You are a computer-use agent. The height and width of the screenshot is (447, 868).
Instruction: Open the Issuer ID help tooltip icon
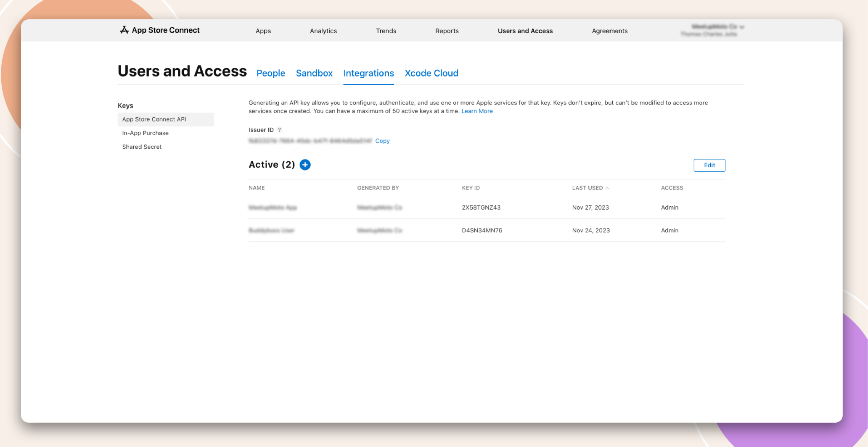(x=280, y=130)
